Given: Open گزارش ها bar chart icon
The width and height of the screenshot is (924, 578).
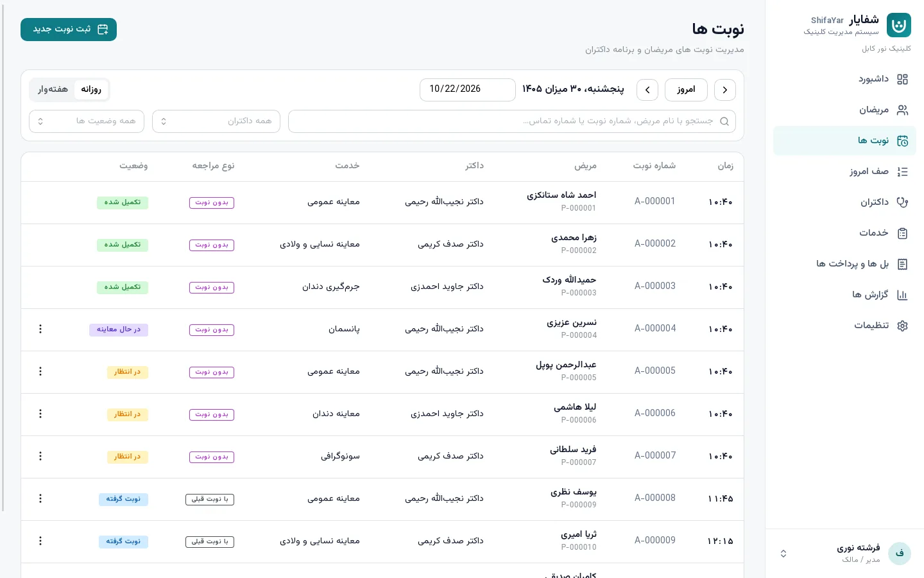Looking at the screenshot, I should (x=902, y=295).
